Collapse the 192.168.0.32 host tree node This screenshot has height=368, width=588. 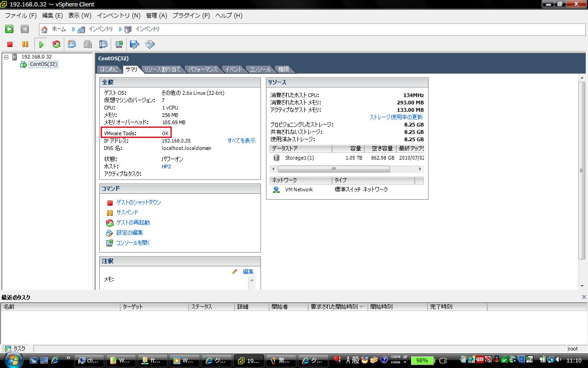[6, 57]
